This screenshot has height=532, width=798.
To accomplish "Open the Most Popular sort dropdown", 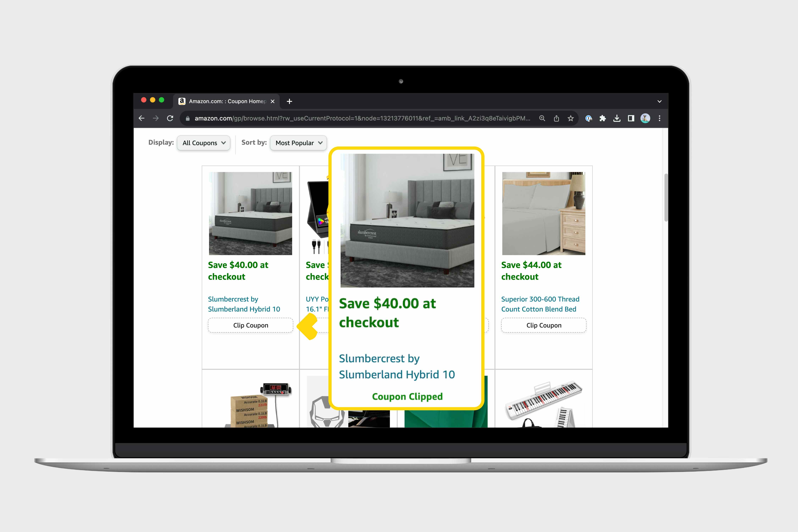I will click(x=298, y=143).
